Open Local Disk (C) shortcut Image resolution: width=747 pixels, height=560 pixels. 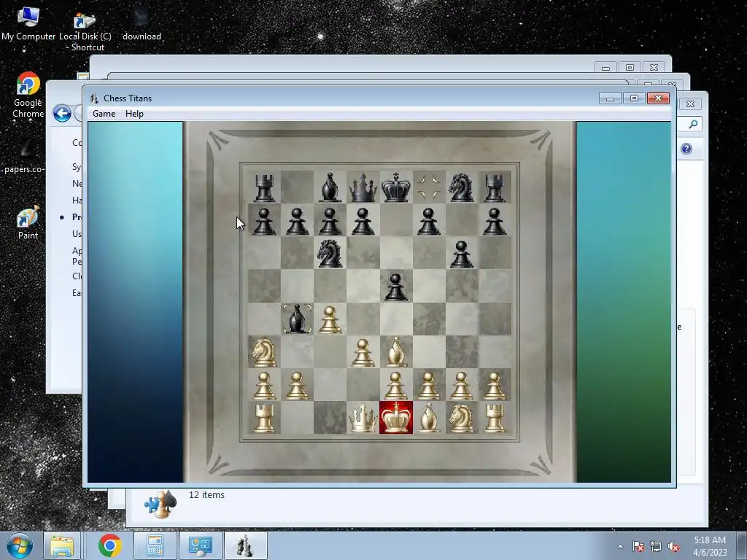pos(85,32)
